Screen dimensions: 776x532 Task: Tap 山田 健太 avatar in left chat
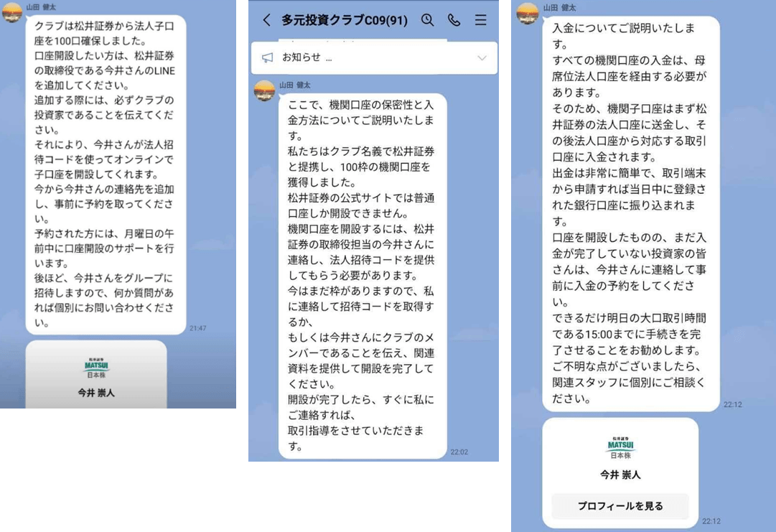12,12
